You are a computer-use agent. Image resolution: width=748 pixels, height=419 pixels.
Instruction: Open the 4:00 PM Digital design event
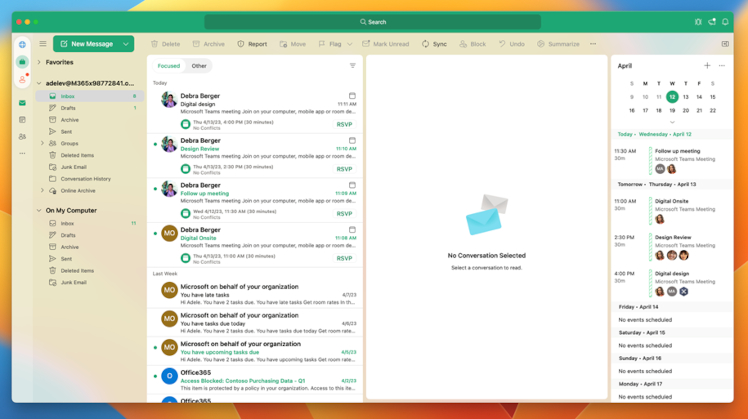pyautogui.click(x=672, y=283)
